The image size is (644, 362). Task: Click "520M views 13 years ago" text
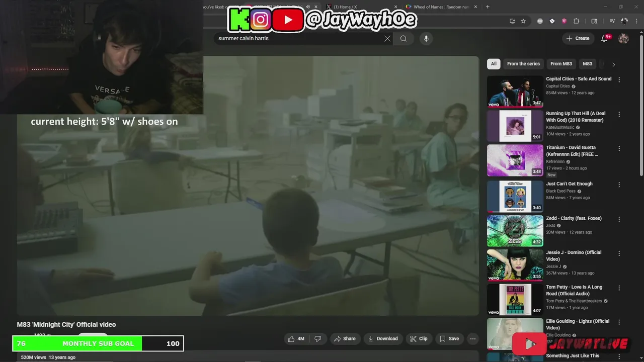[48, 357]
